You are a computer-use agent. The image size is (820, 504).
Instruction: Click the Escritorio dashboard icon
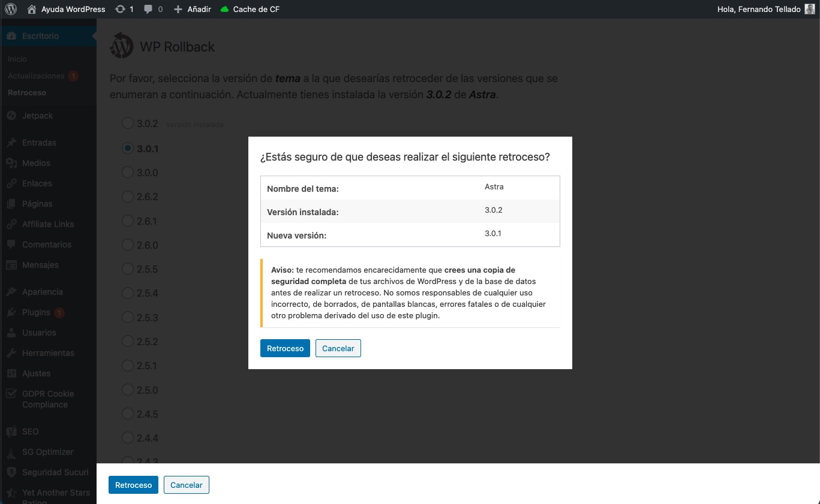[11, 36]
